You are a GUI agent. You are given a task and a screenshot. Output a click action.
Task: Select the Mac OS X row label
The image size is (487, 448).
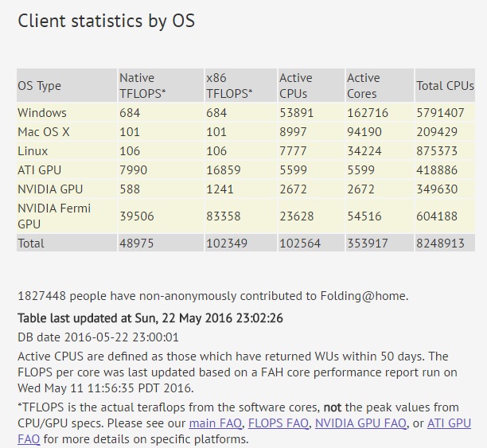44,132
